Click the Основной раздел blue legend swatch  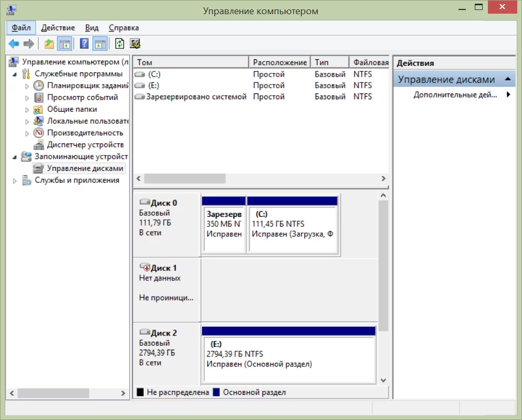216,392
